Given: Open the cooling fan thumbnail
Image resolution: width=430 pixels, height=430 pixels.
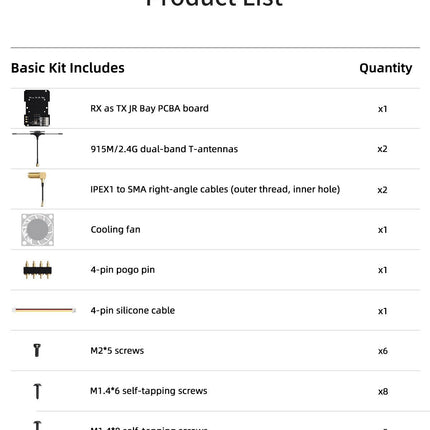Looking at the screenshot, I should [x=37, y=230].
